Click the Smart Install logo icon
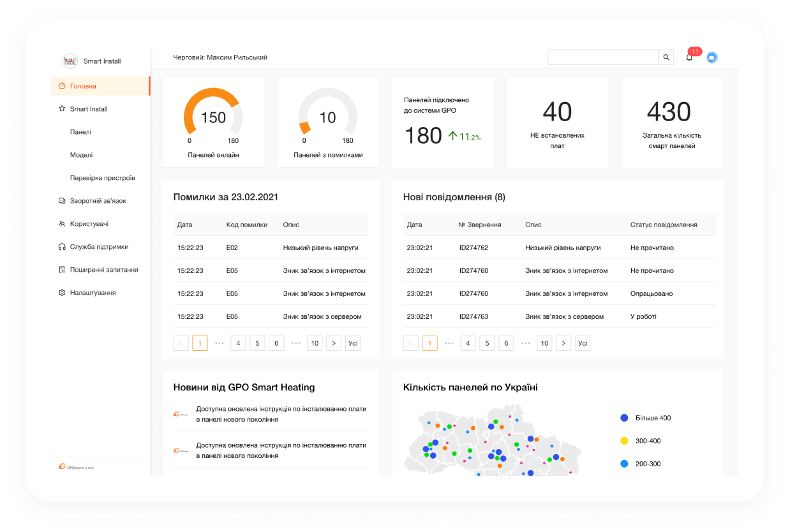Screen dimensions: 790x532 pos(70,61)
